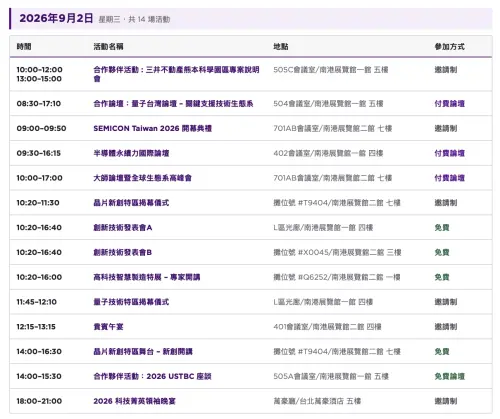Image resolution: width=500 pixels, height=419 pixels.
Task: Open SEMICON Taiwan 2026 開幕典禮 link
Action: [152, 128]
